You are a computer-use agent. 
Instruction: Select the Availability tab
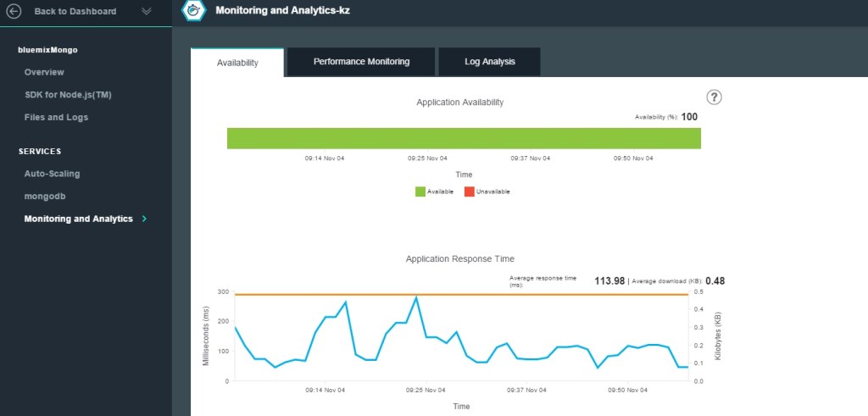(237, 63)
